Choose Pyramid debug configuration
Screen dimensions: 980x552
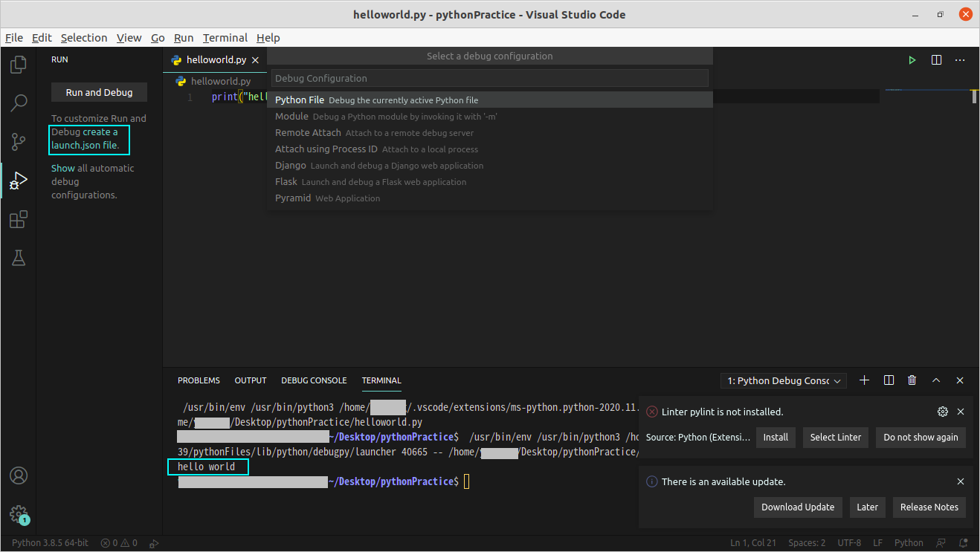pyautogui.click(x=489, y=198)
